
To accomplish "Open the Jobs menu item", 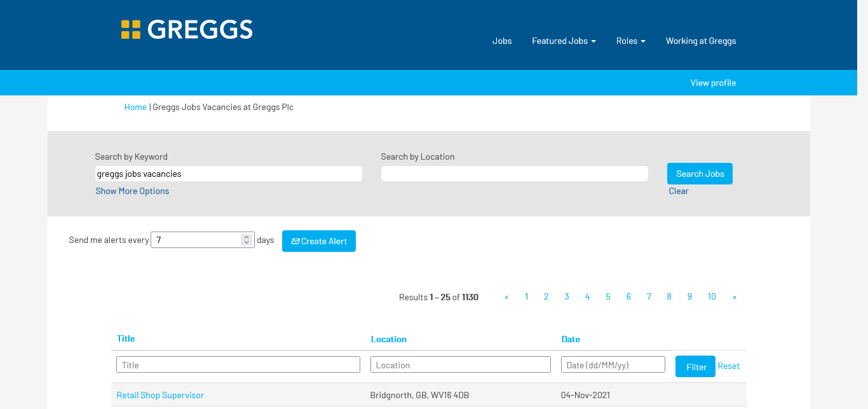I will (502, 41).
